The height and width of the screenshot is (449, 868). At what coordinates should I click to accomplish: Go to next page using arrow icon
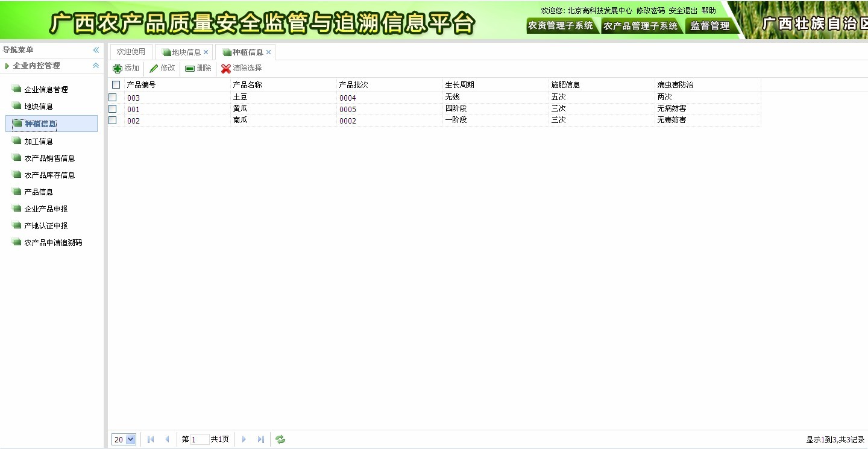[x=244, y=439]
